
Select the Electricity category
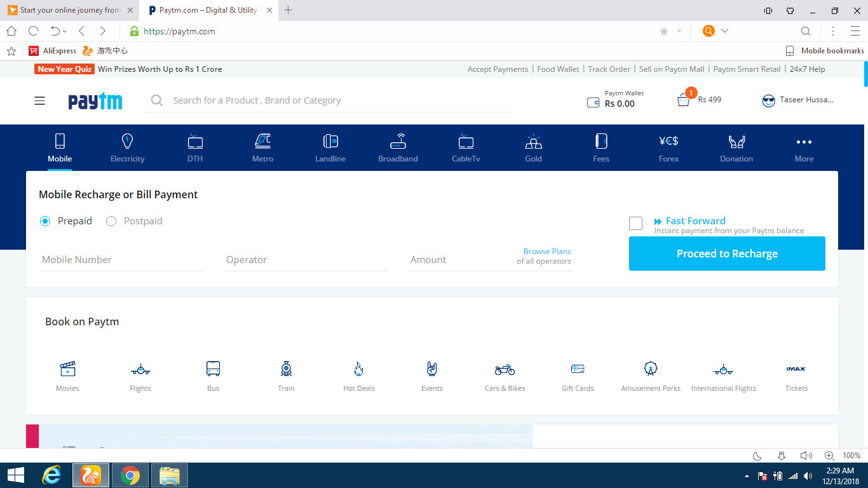127,148
